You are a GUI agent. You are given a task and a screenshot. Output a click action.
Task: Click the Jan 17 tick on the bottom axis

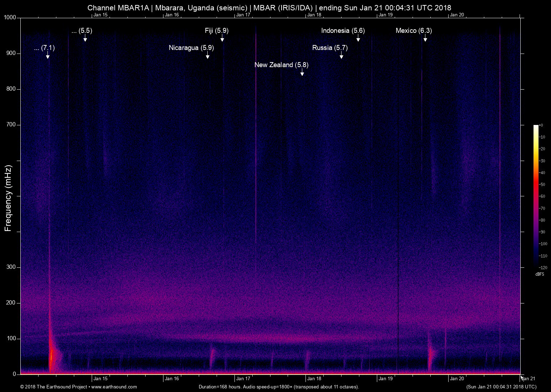(x=243, y=379)
